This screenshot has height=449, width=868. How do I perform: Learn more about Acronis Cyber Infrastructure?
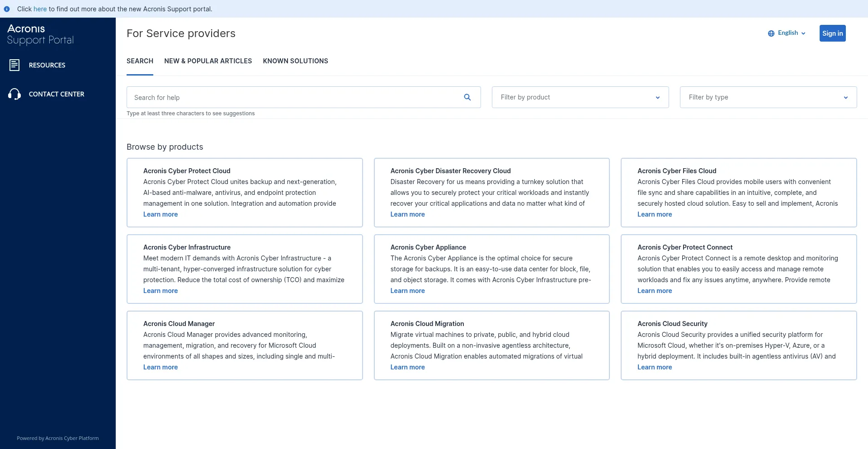tap(160, 291)
